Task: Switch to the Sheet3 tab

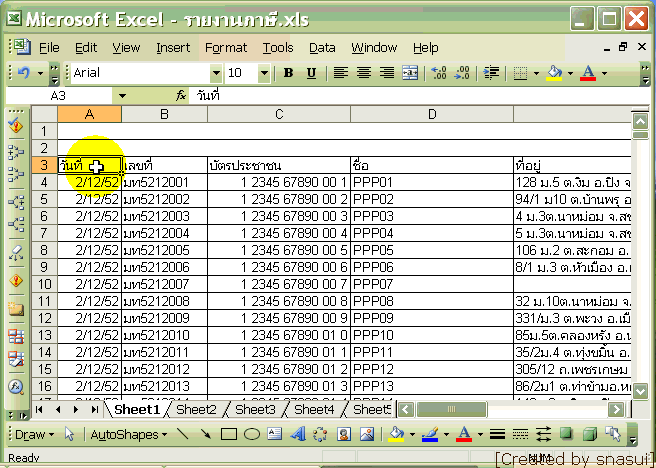Action: pyautogui.click(x=255, y=409)
